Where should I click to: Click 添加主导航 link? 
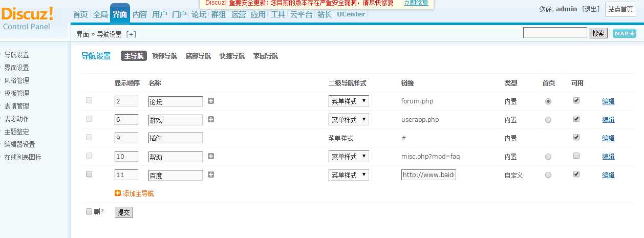138,193
